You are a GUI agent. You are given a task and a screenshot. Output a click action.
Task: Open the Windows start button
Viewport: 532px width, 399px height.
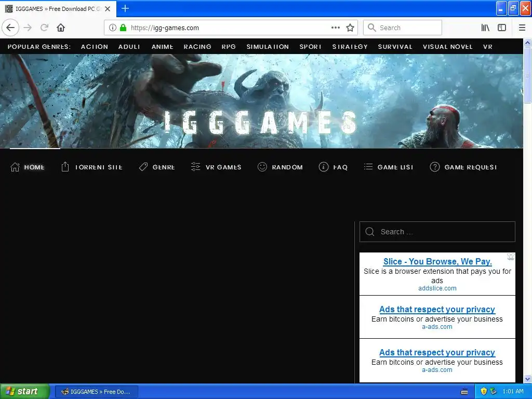click(24, 391)
